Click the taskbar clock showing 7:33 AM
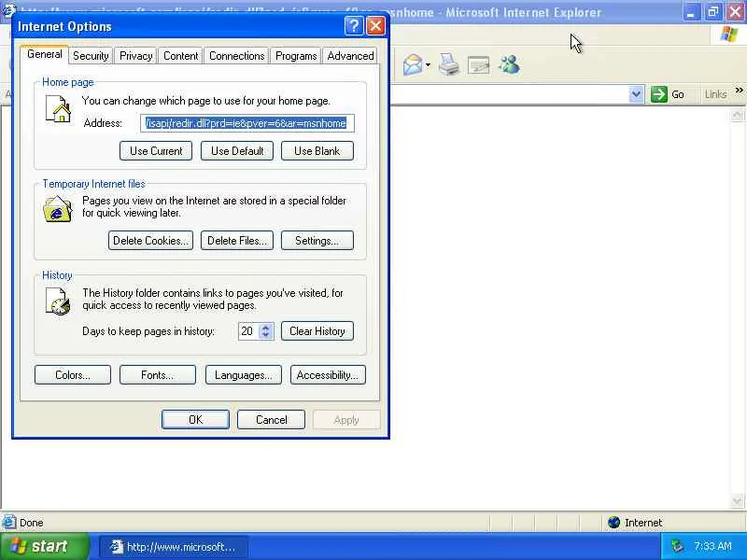The height and width of the screenshot is (560, 747). [712, 546]
